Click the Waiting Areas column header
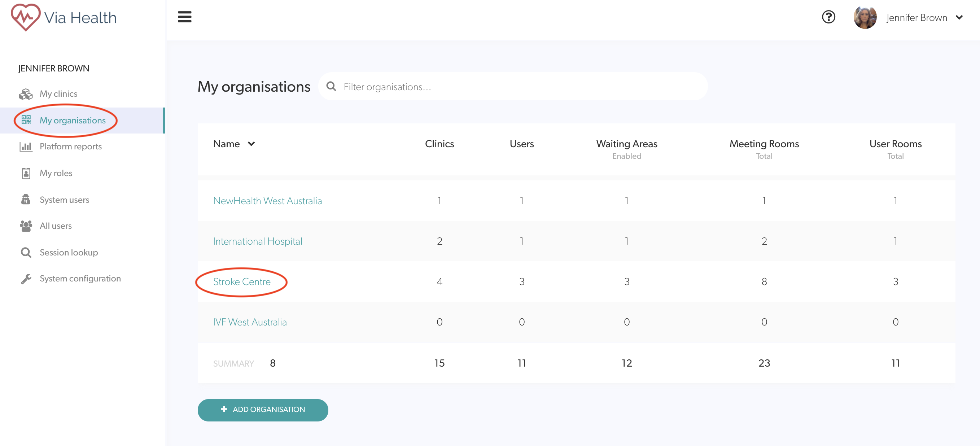 (627, 144)
